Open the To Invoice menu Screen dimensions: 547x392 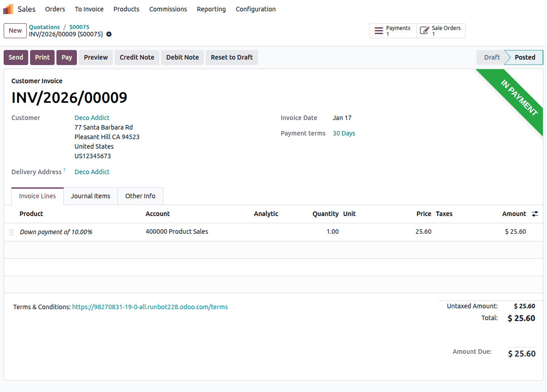89,9
